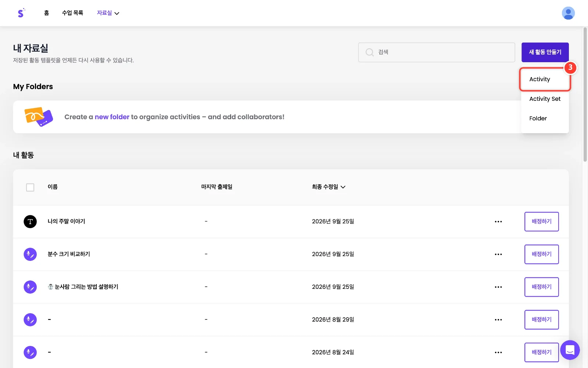
Task: Select Activity Set from the create menu
Action: tap(545, 99)
